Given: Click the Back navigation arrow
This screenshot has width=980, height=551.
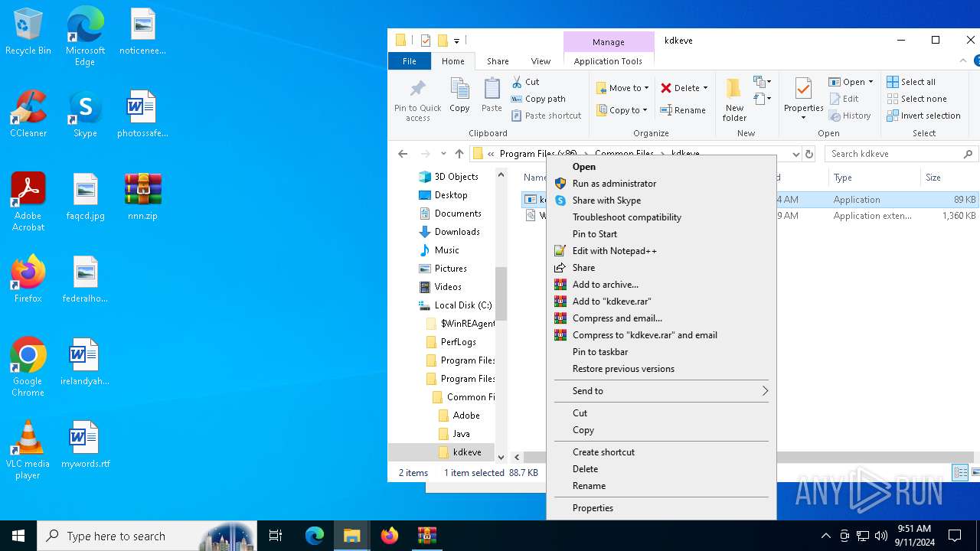Looking at the screenshot, I should (x=403, y=154).
